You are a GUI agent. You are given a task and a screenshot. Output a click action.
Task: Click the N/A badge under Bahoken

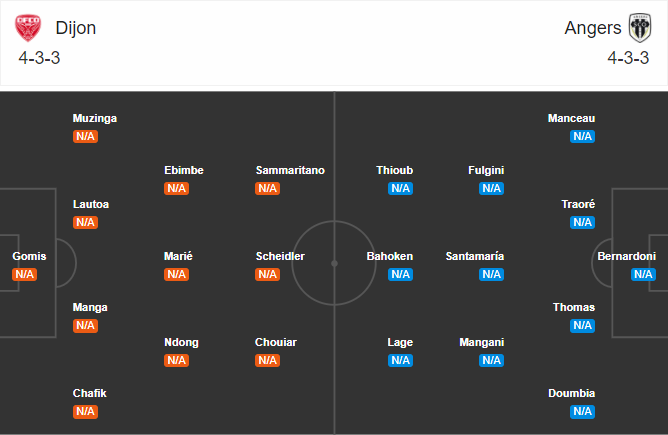400,274
